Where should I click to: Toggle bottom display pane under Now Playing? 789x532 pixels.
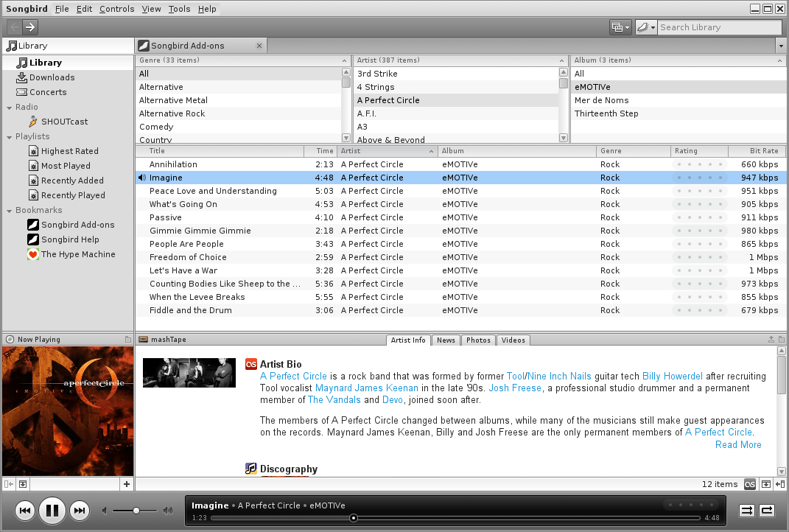tap(23, 484)
